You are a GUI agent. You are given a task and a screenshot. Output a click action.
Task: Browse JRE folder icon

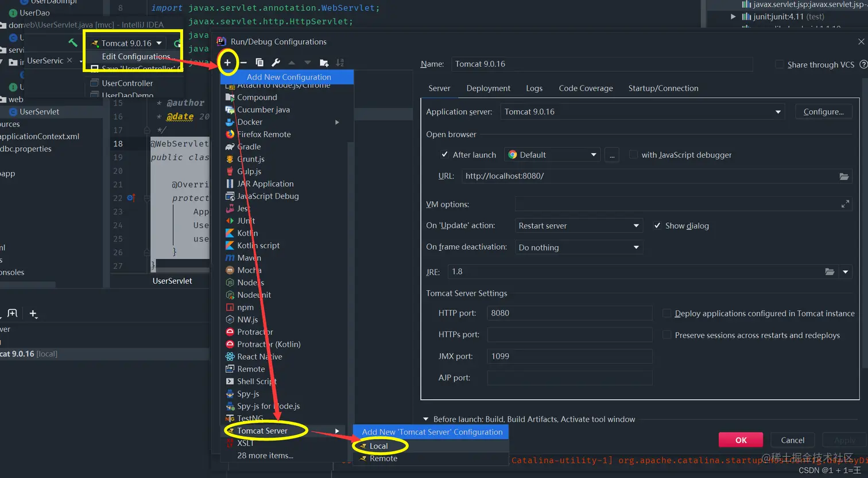(x=830, y=272)
